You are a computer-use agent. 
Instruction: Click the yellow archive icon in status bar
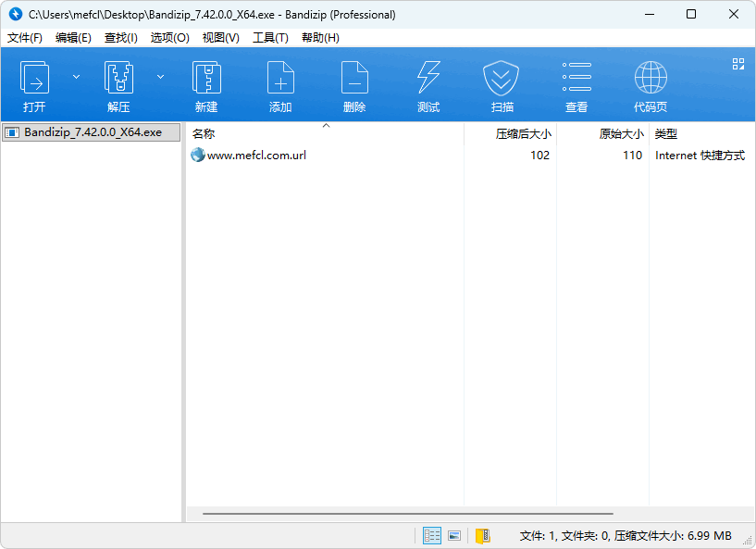(x=483, y=535)
